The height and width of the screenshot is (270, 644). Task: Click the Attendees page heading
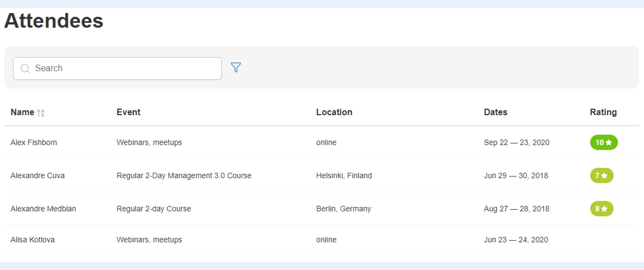(54, 21)
